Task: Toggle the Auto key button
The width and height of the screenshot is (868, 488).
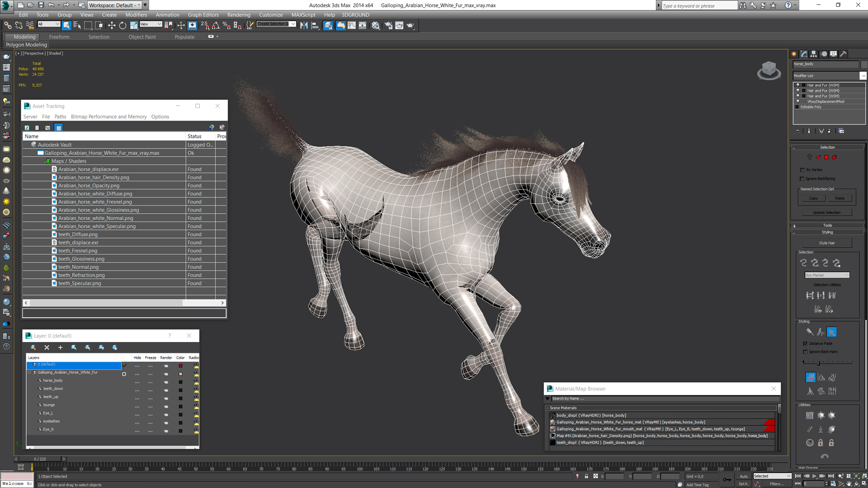Action: pyautogui.click(x=744, y=476)
